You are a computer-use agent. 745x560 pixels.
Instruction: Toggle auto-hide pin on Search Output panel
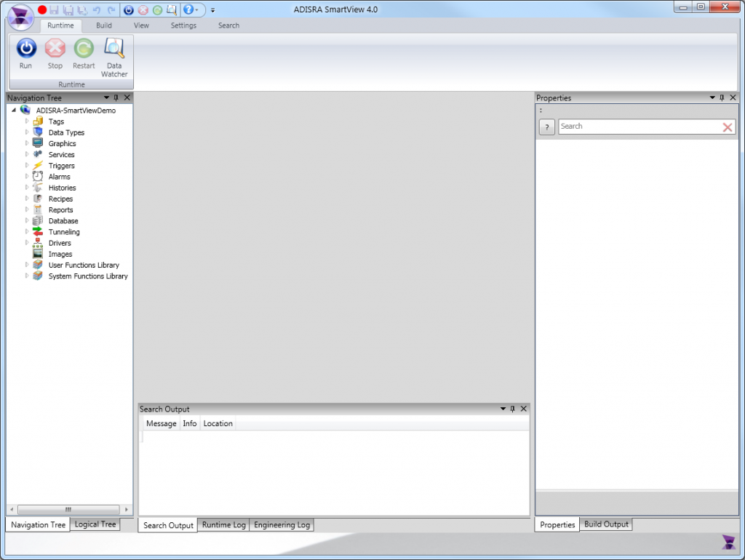click(x=513, y=409)
